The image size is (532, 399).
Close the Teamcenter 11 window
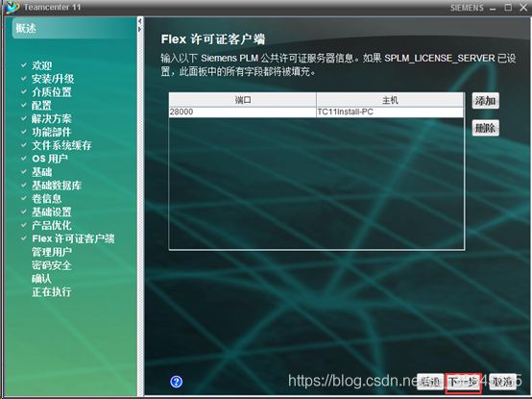point(523,7)
